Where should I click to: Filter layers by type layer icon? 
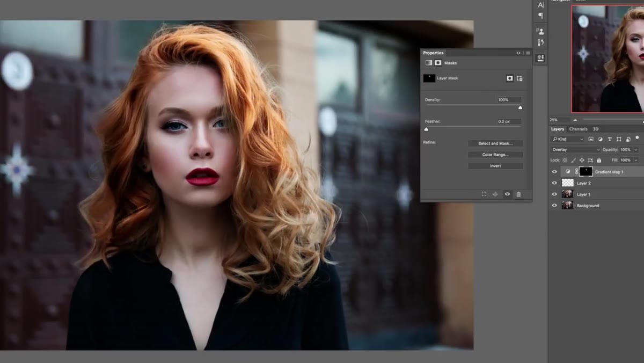610,139
